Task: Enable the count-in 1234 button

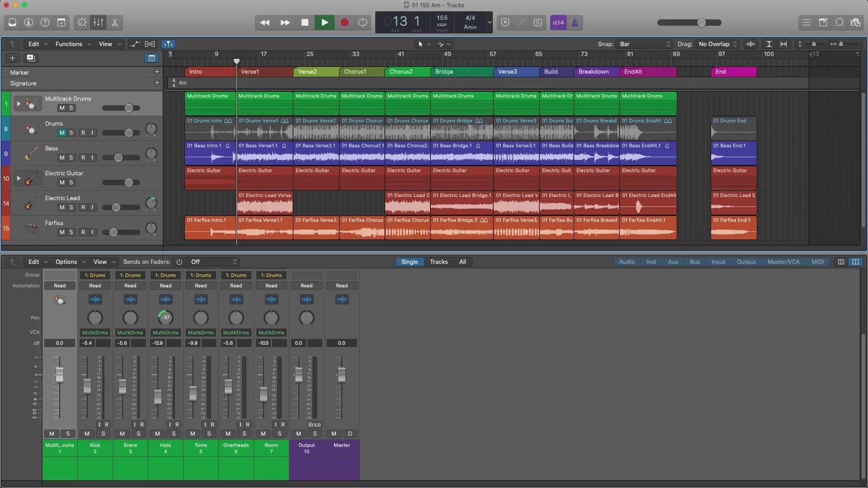Action: click(x=558, y=23)
